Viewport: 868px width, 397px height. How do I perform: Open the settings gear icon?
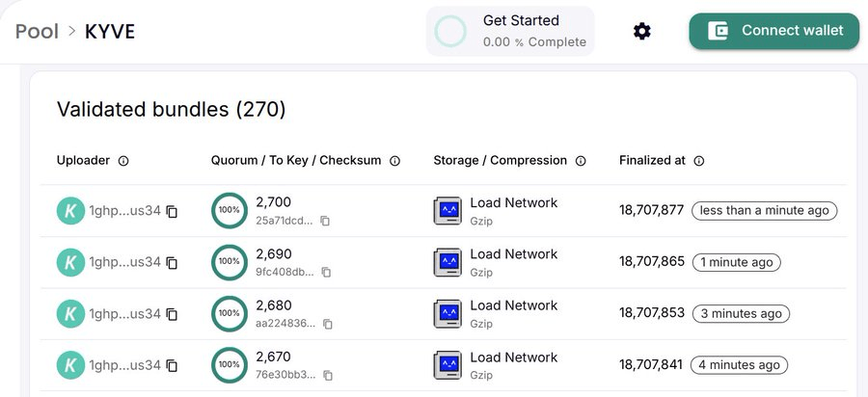642,32
